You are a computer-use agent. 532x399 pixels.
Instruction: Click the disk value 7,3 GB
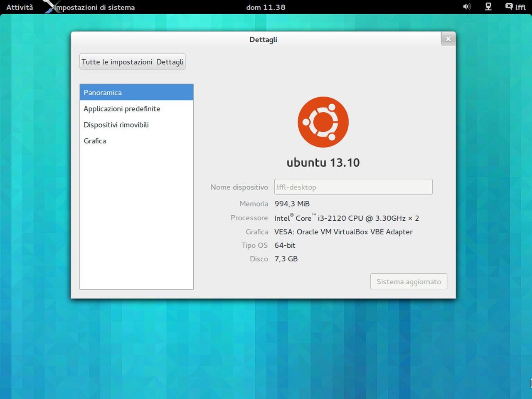pyautogui.click(x=286, y=259)
